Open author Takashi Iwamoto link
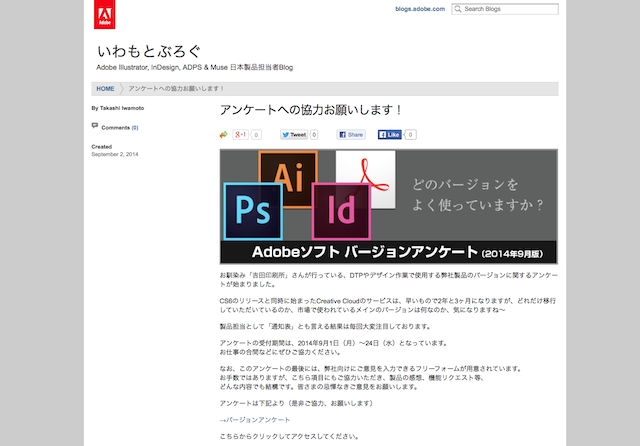Viewport: 640px width, 446px height. point(122,108)
